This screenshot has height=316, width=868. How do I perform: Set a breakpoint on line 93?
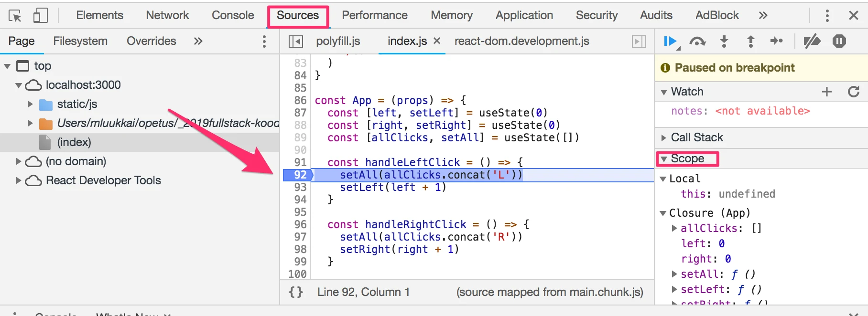click(300, 187)
